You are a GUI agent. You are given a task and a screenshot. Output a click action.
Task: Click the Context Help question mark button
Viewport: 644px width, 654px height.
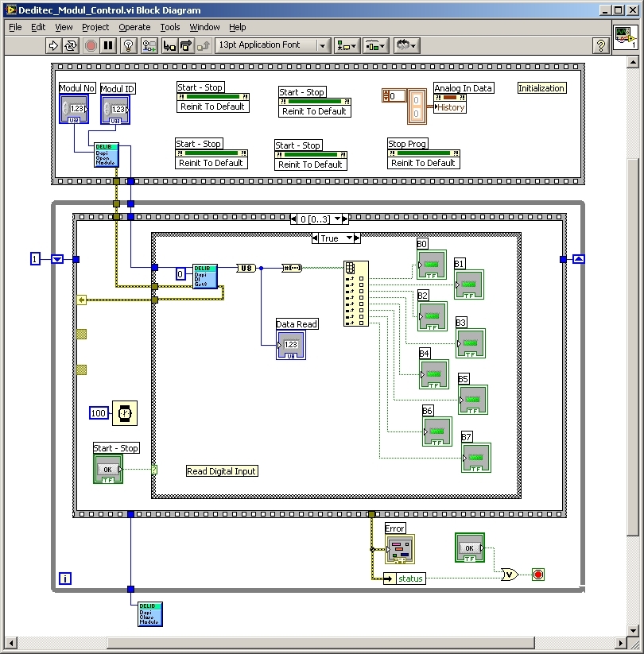(x=601, y=45)
